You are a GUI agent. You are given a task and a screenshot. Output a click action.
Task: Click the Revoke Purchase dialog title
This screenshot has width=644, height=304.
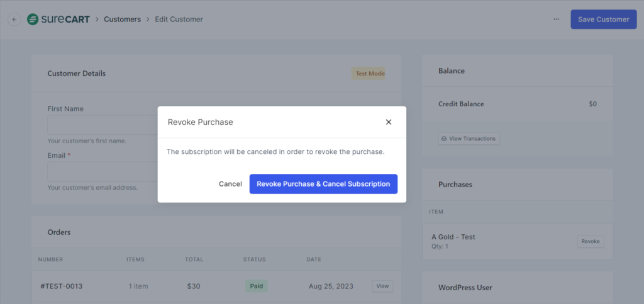coord(201,122)
